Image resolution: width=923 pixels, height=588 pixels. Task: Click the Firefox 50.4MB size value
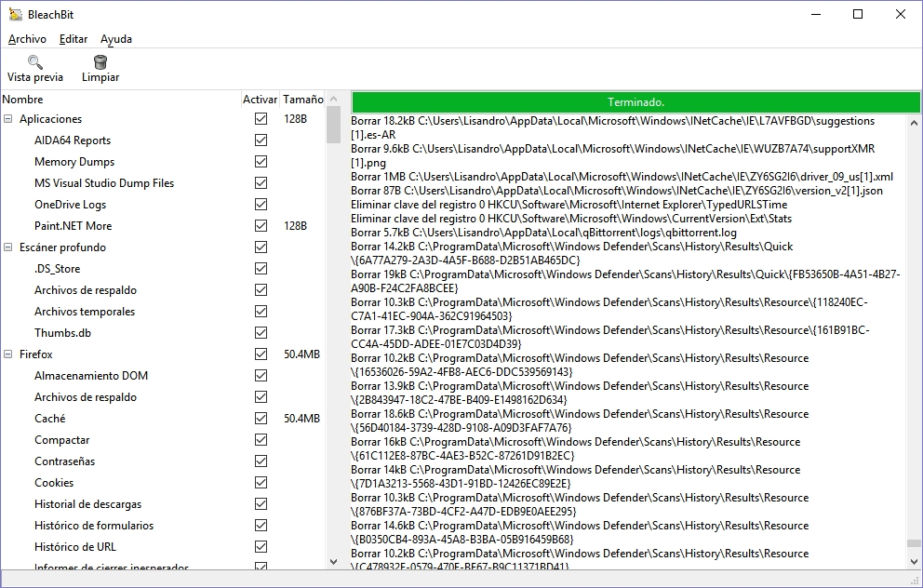point(302,354)
